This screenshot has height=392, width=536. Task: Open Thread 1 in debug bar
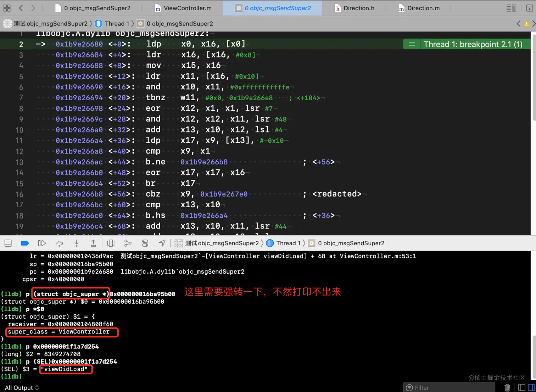coord(283,243)
